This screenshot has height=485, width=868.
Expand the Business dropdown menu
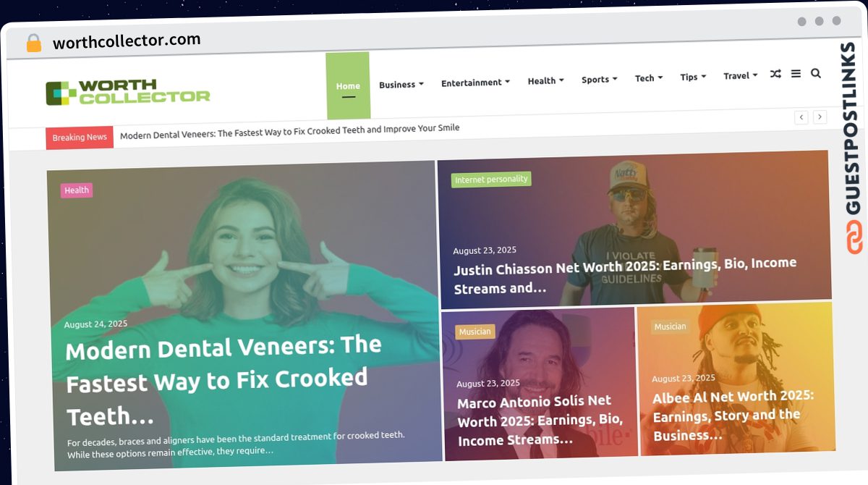coord(401,85)
